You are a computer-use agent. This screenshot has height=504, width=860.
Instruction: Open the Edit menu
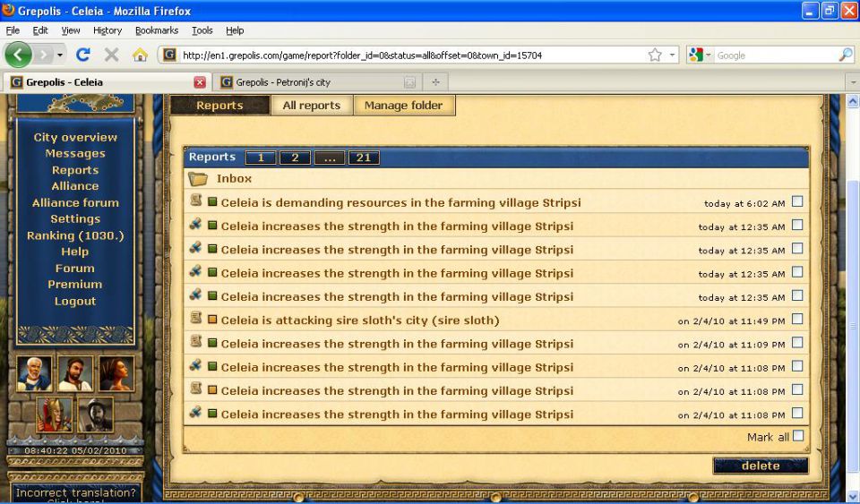coord(40,30)
